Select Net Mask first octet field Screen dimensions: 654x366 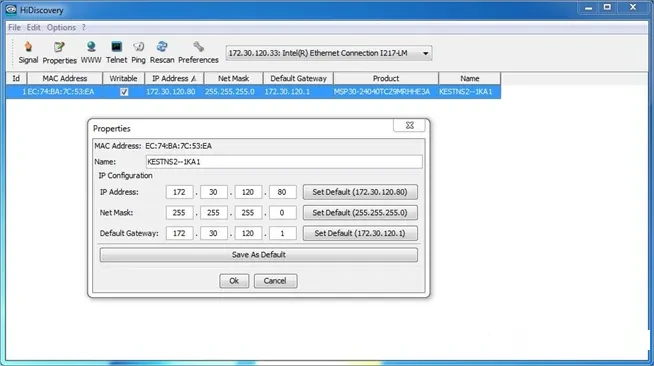(179, 213)
